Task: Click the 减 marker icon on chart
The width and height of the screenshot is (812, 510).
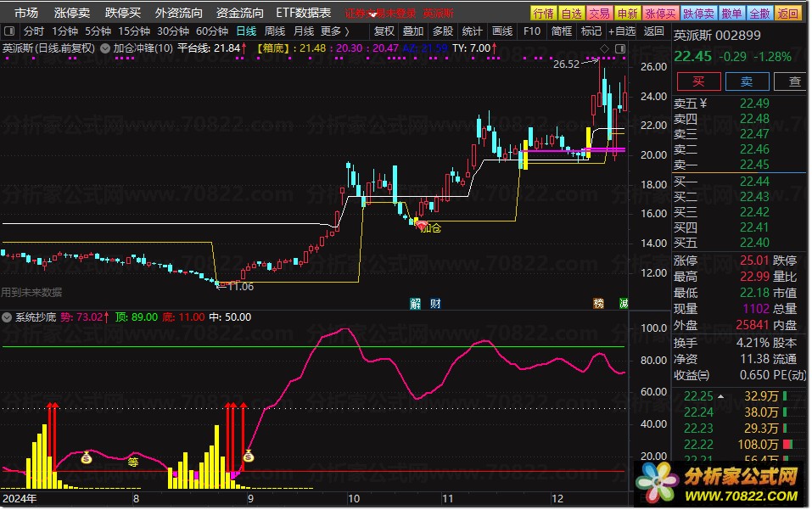Action: 624,304
